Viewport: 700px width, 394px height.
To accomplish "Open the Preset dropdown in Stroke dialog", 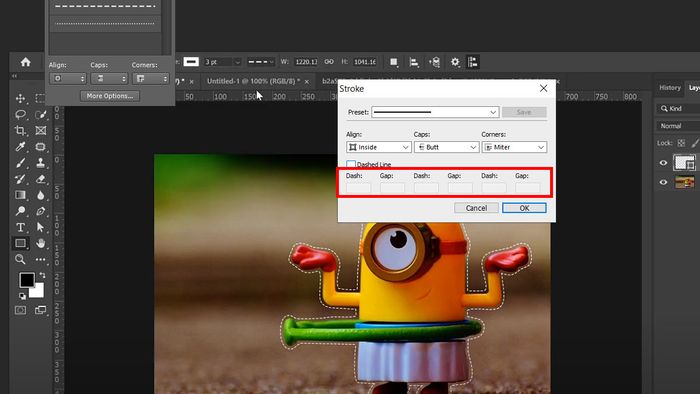I will pos(435,112).
